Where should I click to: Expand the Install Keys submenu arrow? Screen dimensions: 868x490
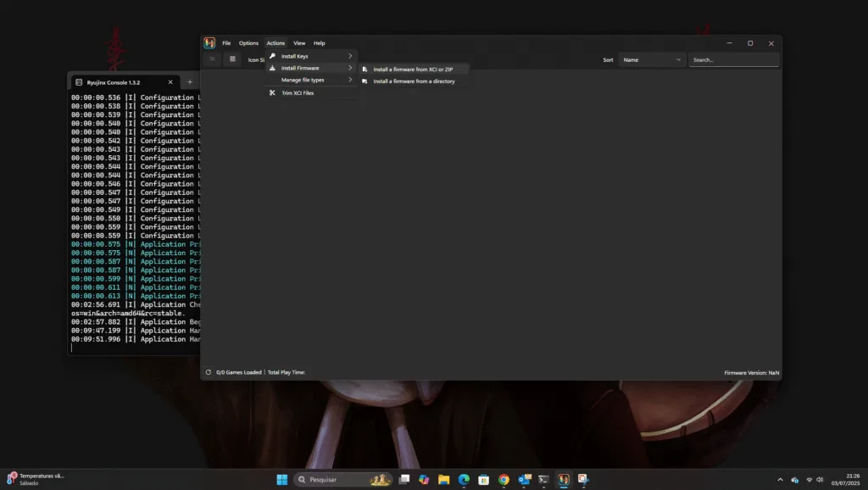point(350,56)
